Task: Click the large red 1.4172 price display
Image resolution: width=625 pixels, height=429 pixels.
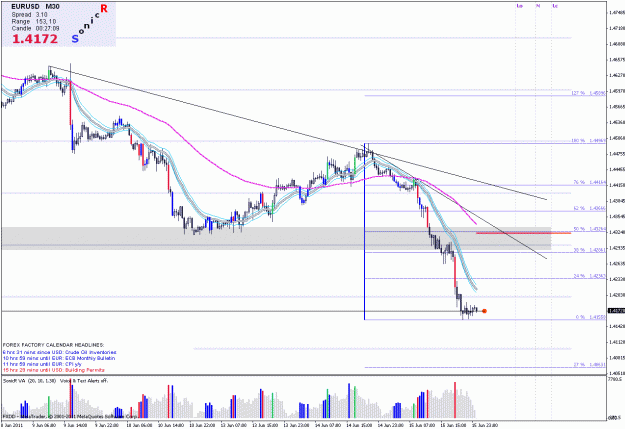Action: (35, 39)
